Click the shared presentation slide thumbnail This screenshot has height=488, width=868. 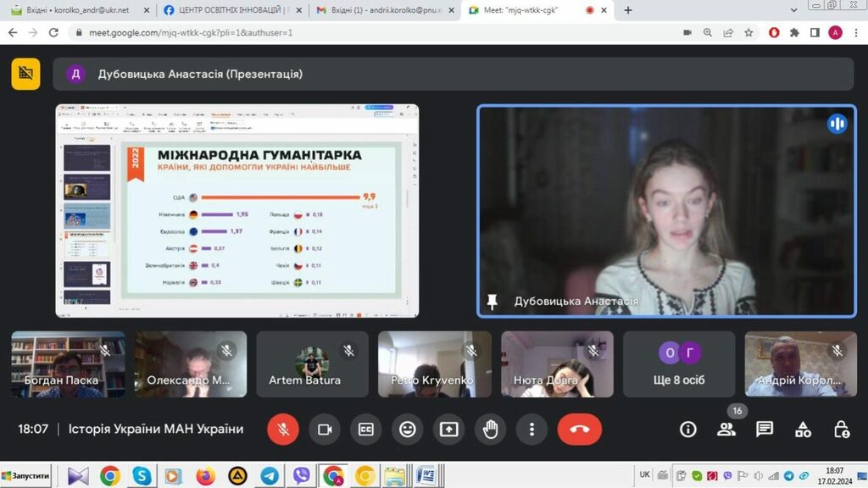[237, 210]
